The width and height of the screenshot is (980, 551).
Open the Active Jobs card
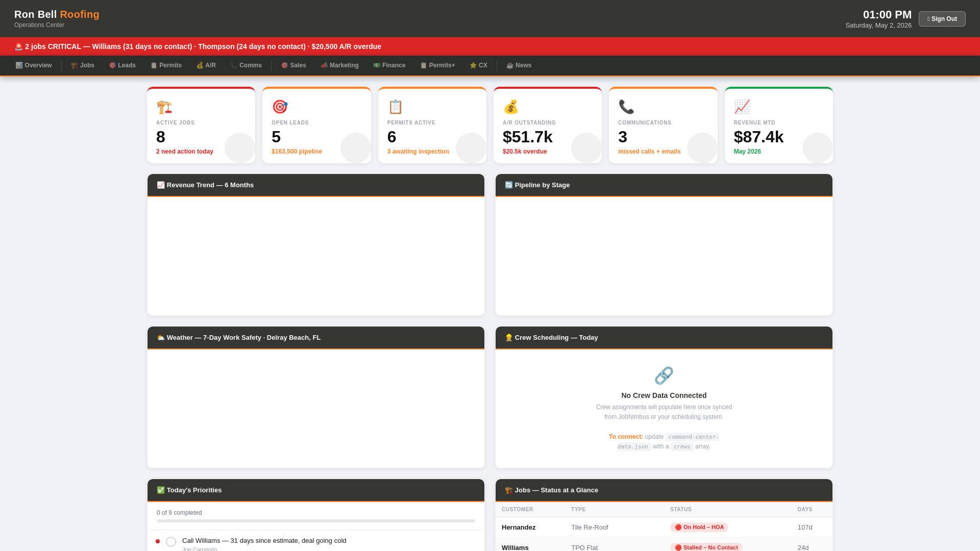point(201,125)
